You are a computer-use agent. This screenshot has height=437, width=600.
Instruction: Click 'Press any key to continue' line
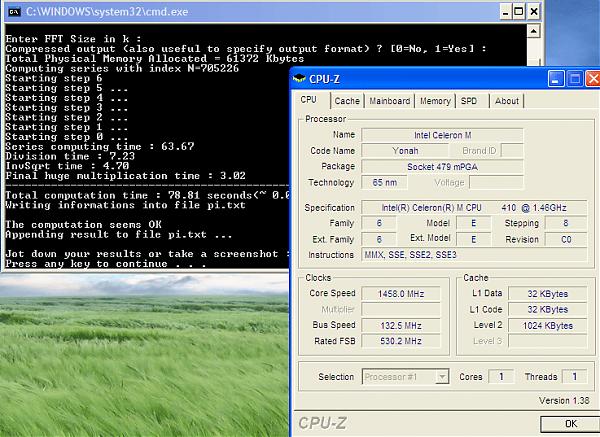point(106,264)
